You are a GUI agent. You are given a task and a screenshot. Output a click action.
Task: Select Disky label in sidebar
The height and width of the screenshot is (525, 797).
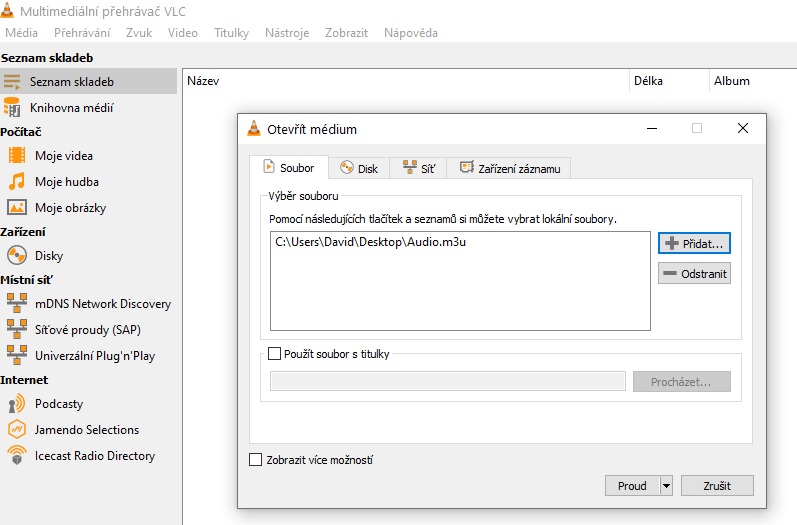point(49,256)
